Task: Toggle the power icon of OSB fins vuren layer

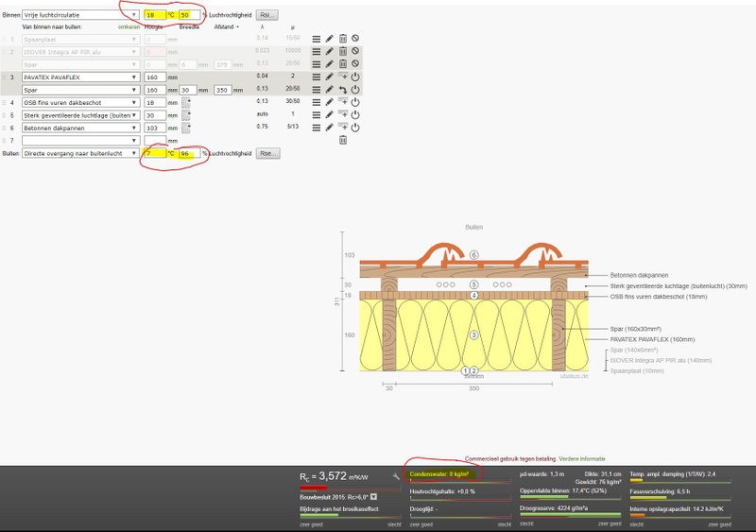Action: 355,102
